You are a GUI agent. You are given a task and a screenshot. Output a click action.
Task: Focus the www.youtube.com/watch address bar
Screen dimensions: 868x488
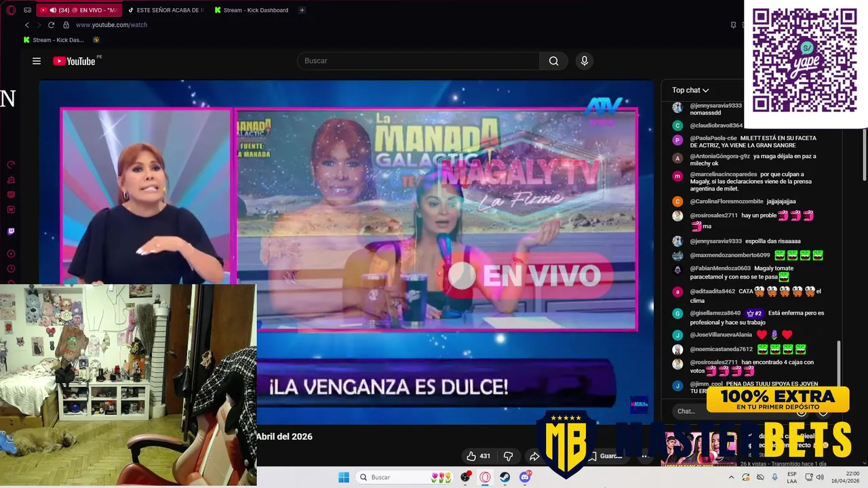(x=111, y=25)
